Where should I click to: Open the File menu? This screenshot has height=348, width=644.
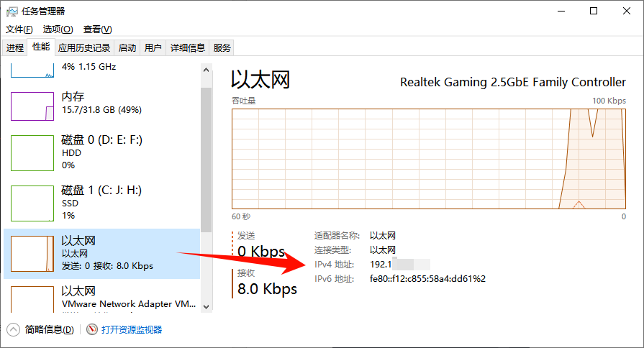[19, 29]
